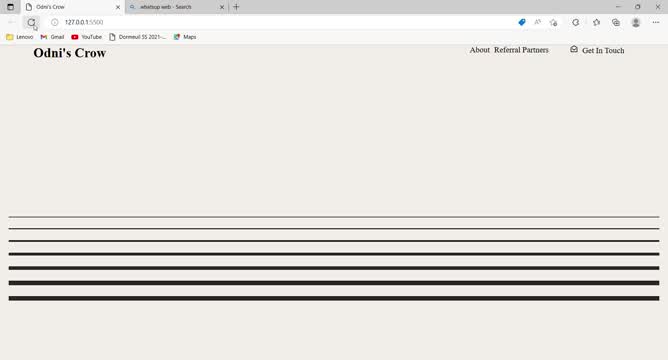This screenshot has height=360, width=668.
Task: Reload the page with the refresh button
Action: point(31,22)
